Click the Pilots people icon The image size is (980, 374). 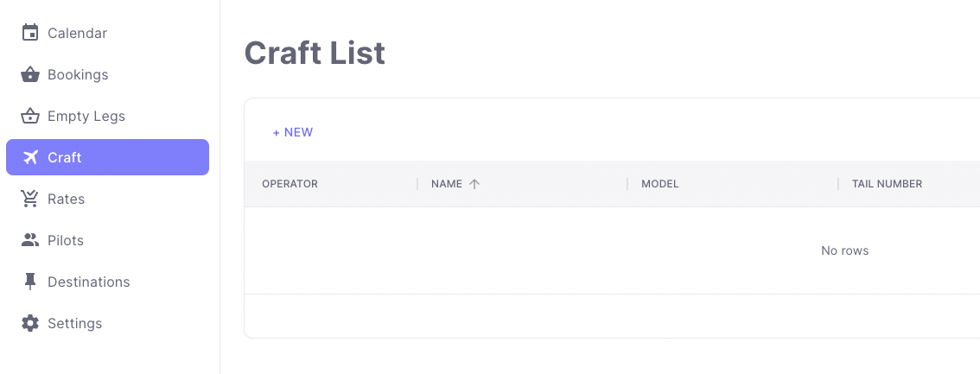point(30,240)
